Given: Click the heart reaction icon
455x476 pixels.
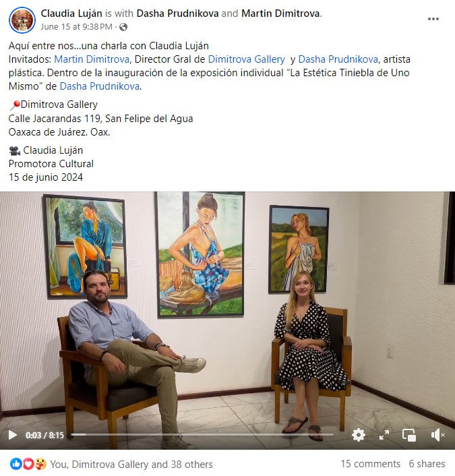Looking at the screenshot, I should (x=28, y=464).
